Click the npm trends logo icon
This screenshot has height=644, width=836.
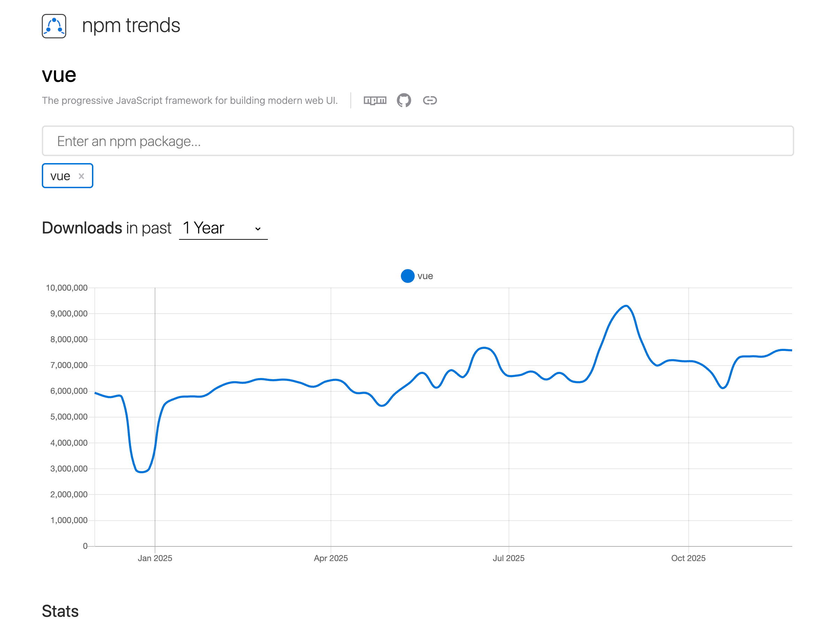pos(54,26)
